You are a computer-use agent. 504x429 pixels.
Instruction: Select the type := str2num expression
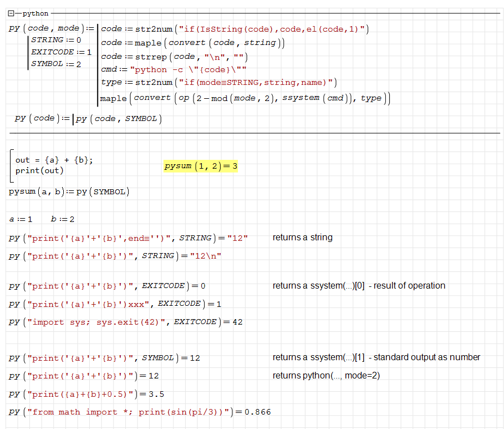coord(218,83)
